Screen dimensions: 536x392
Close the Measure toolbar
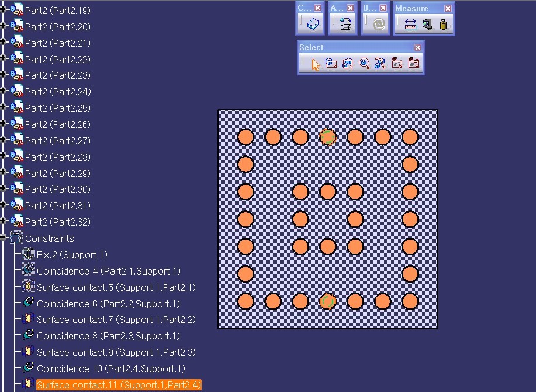pos(448,8)
